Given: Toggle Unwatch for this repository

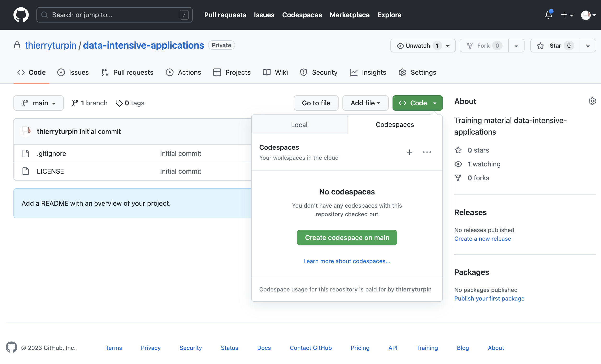Looking at the screenshot, I should [x=418, y=45].
